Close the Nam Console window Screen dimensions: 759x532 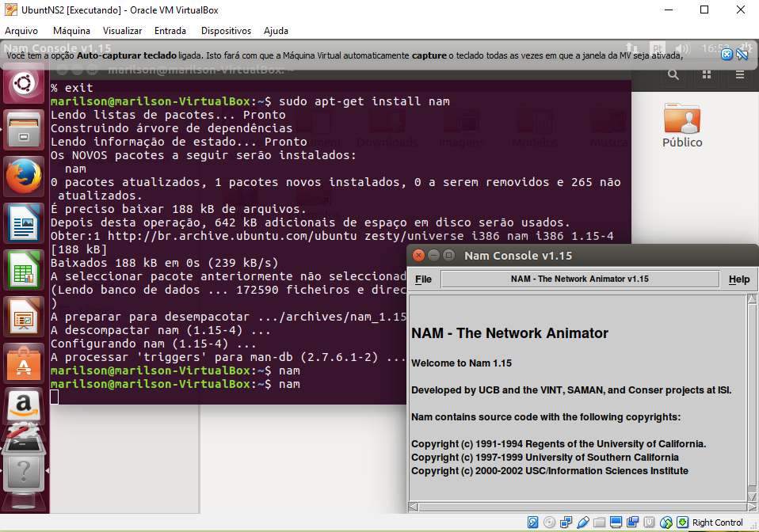coord(418,256)
